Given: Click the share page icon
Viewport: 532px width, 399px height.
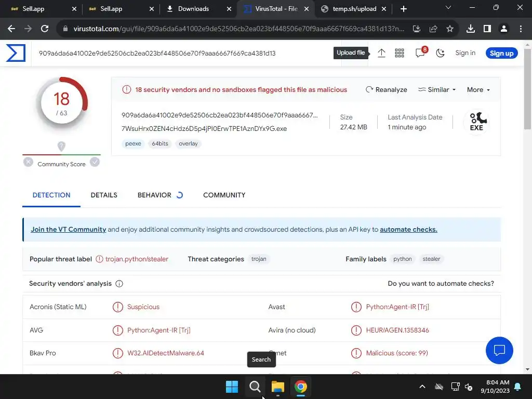Looking at the screenshot, I should pyautogui.click(x=433, y=29).
